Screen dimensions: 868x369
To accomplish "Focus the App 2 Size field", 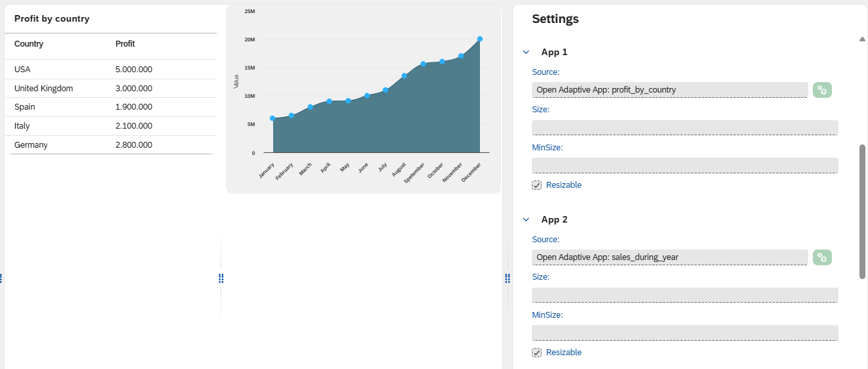I will pyautogui.click(x=685, y=295).
